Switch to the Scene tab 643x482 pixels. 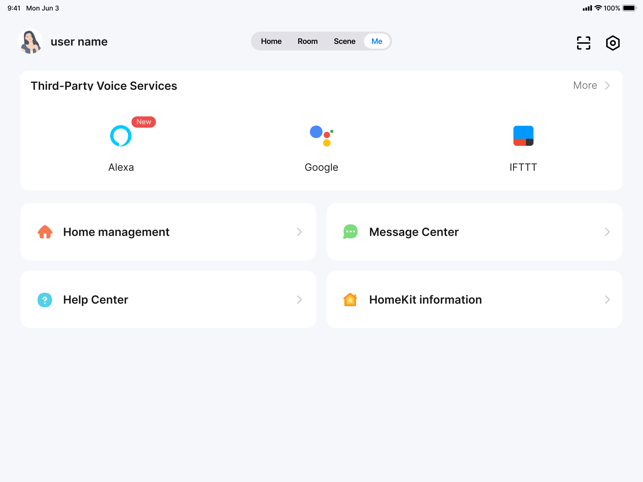[344, 41]
